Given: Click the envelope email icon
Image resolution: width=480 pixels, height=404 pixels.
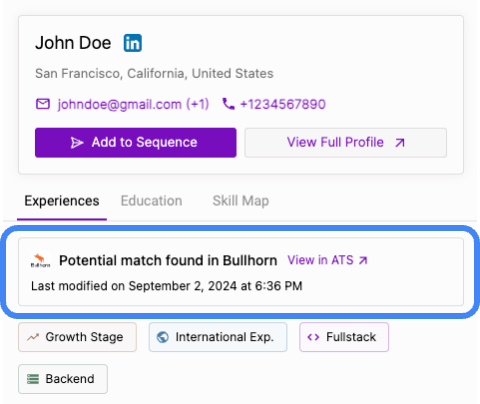Looking at the screenshot, I should pos(43,104).
